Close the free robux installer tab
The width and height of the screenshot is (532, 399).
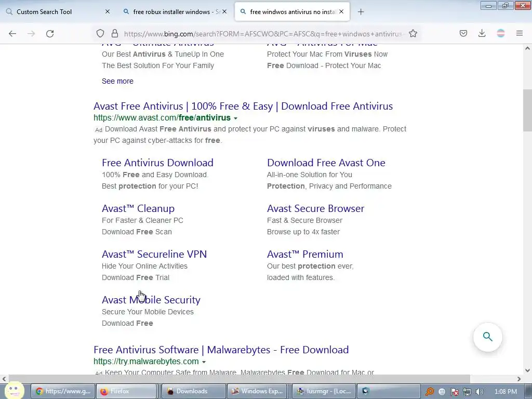224,11
